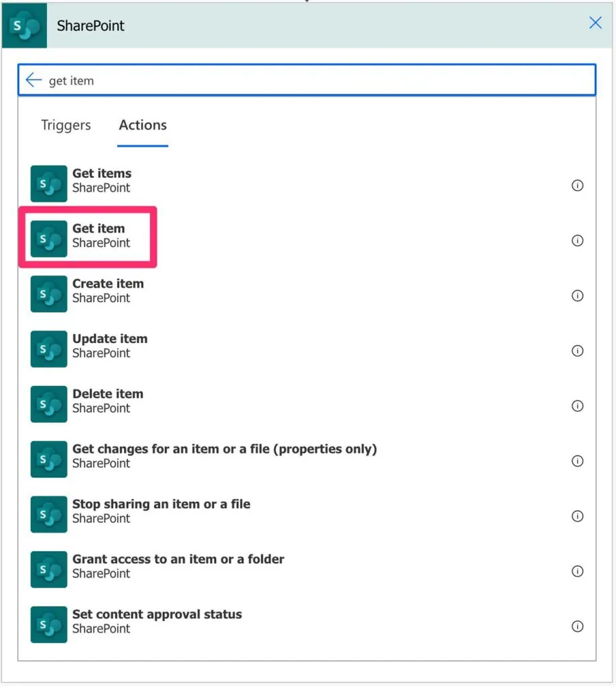Image resolution: width=616 pixels, height=686 pixels.
Task: Click info icon for Get changes action
Action: [x=577, y=461]
